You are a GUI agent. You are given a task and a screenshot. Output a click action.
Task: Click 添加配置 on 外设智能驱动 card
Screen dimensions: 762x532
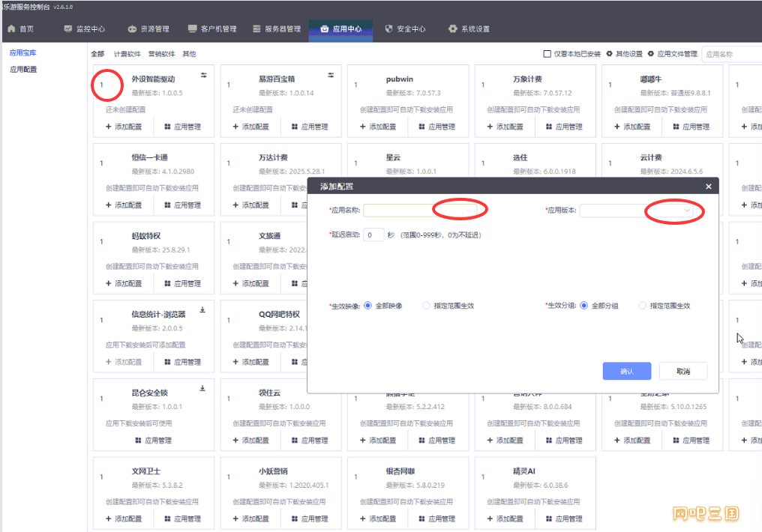(124, 127)
